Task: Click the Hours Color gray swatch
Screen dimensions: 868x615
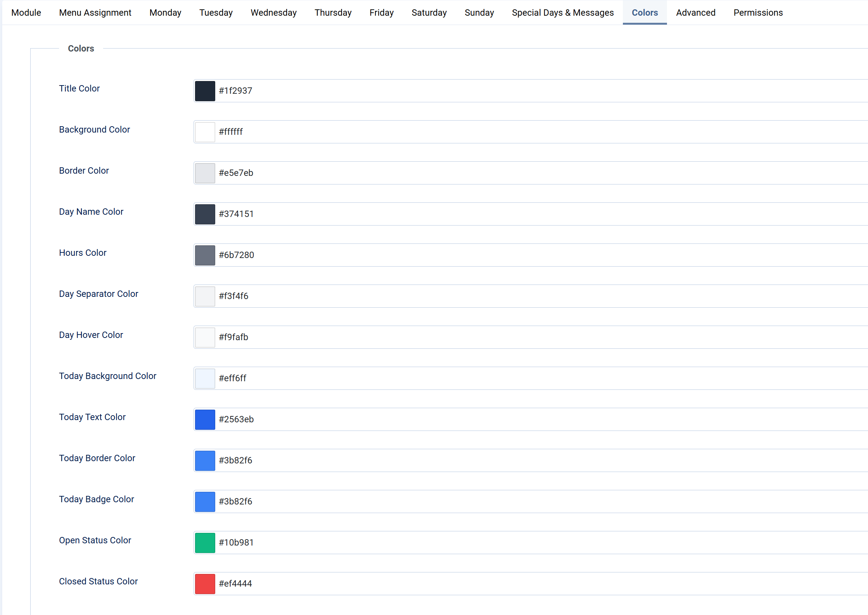Action: click(x=205, y=255)
